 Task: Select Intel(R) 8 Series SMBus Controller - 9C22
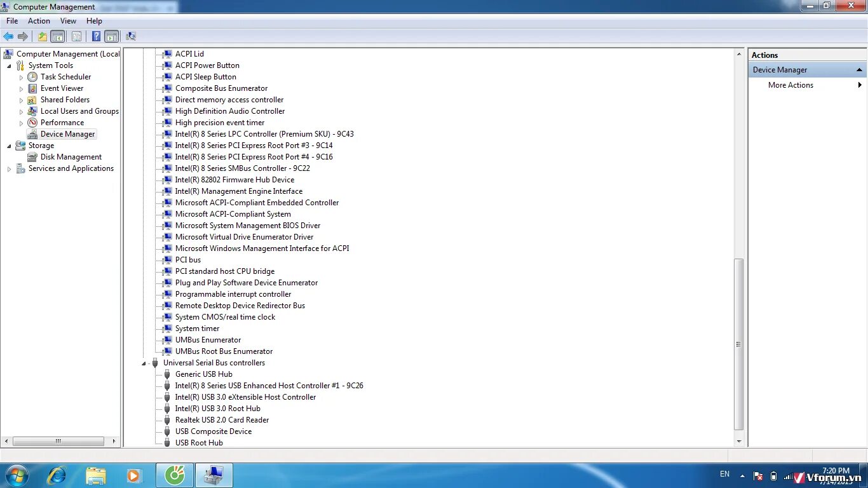tap(243, 168)
